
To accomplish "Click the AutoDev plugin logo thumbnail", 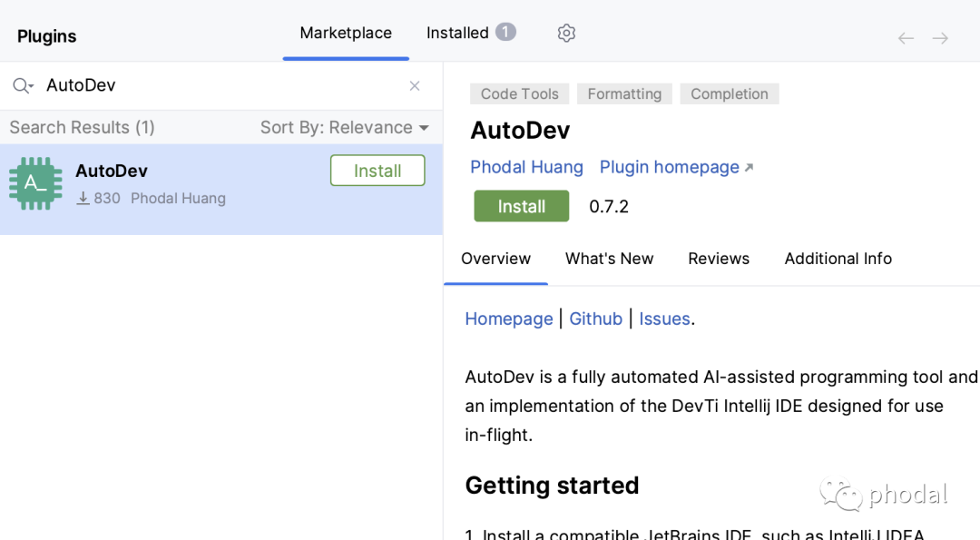I will 36,182.
